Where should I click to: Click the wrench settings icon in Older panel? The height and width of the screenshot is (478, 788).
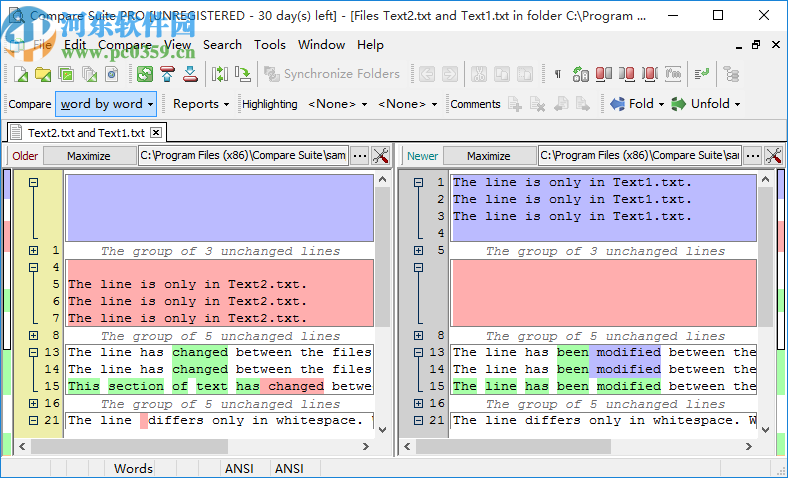tap(381, 155)
